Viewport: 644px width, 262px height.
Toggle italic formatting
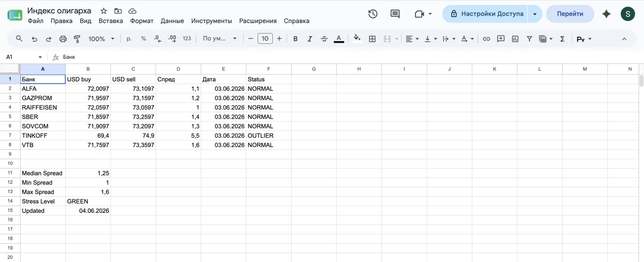(310, 39)
